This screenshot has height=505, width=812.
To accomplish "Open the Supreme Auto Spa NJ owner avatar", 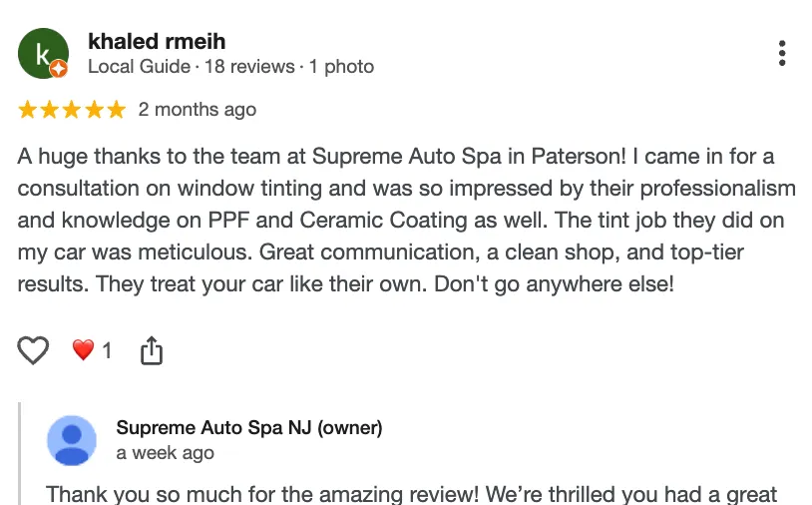I will (72, 441).
